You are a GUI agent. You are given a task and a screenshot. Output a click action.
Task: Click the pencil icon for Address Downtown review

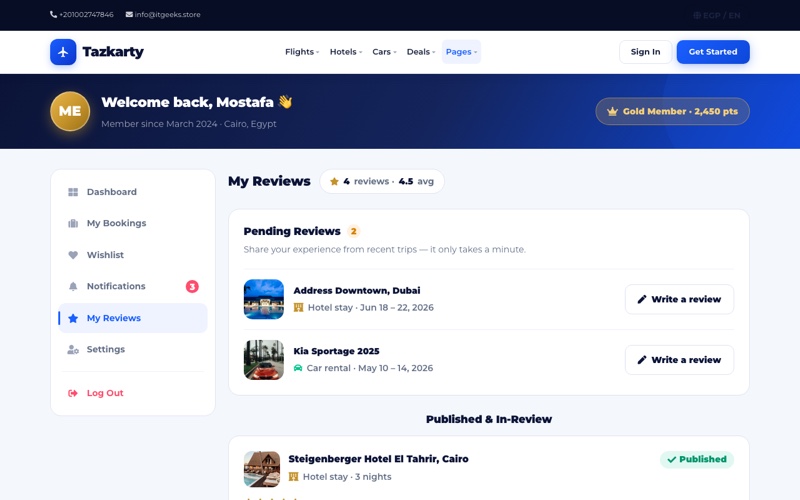642,299
